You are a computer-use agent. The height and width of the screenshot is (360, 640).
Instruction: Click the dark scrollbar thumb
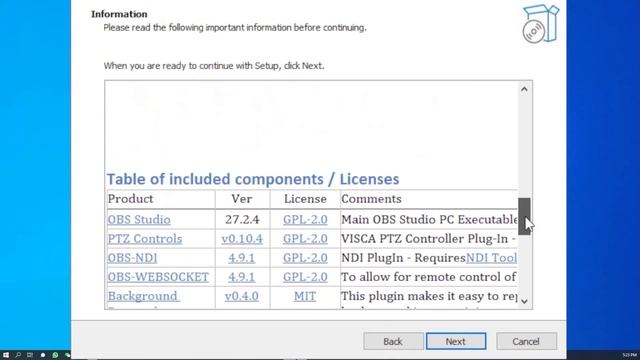(x=524, y=216)
